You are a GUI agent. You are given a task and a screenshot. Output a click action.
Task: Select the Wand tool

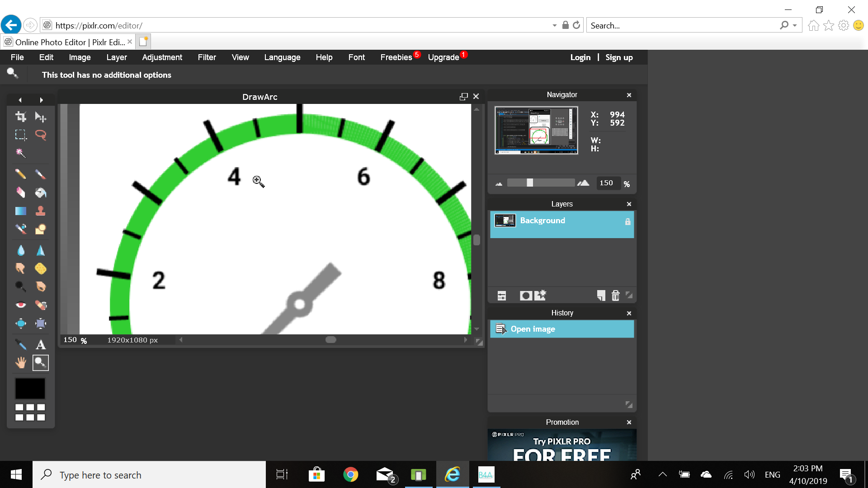pos(21,153)
